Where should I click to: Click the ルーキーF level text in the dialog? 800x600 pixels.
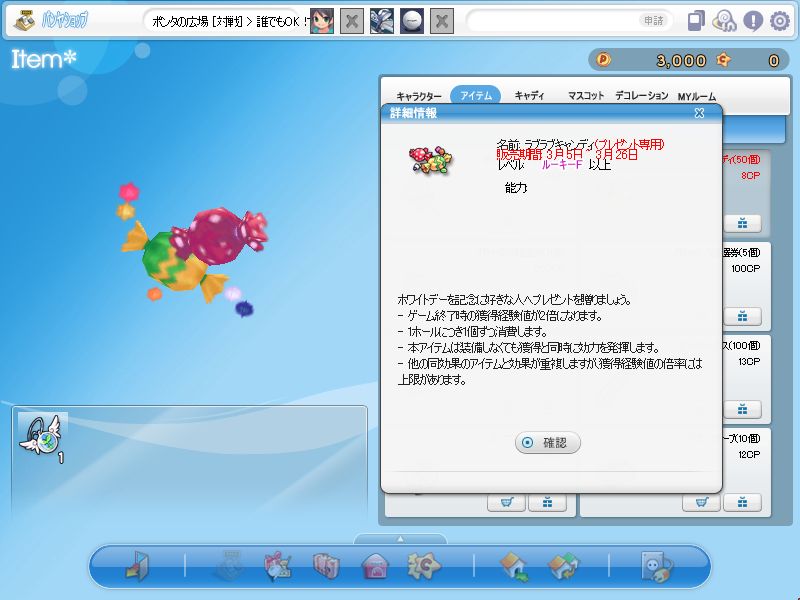tap(562, 164)
